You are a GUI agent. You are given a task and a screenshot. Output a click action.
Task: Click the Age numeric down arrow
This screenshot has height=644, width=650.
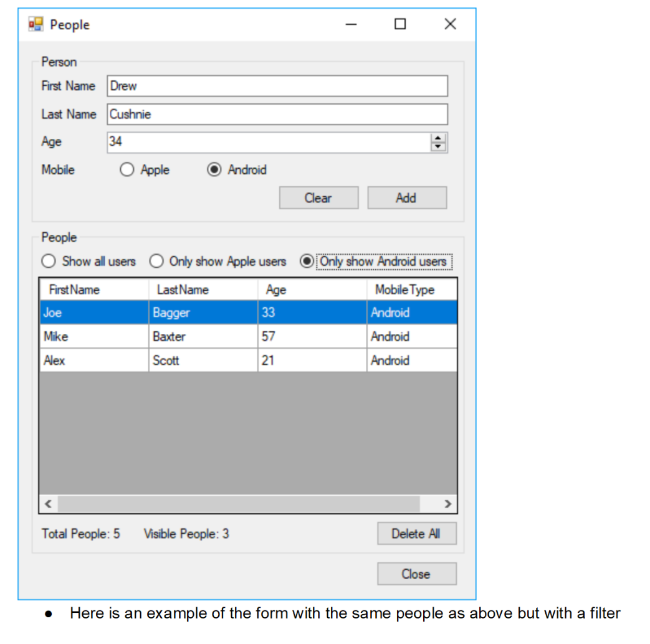pos(438,147)
